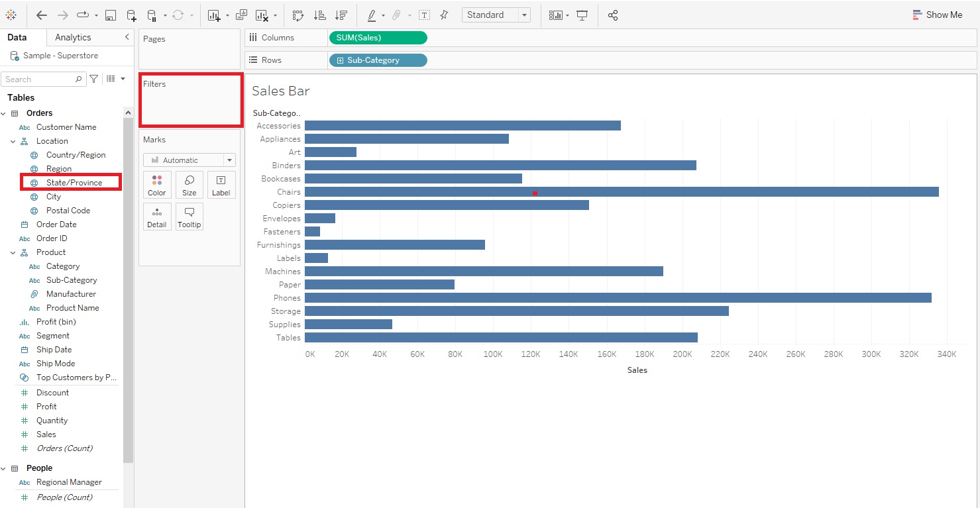
Task: Switch to the Analytics tab
Action: click(x=73, y=37)
